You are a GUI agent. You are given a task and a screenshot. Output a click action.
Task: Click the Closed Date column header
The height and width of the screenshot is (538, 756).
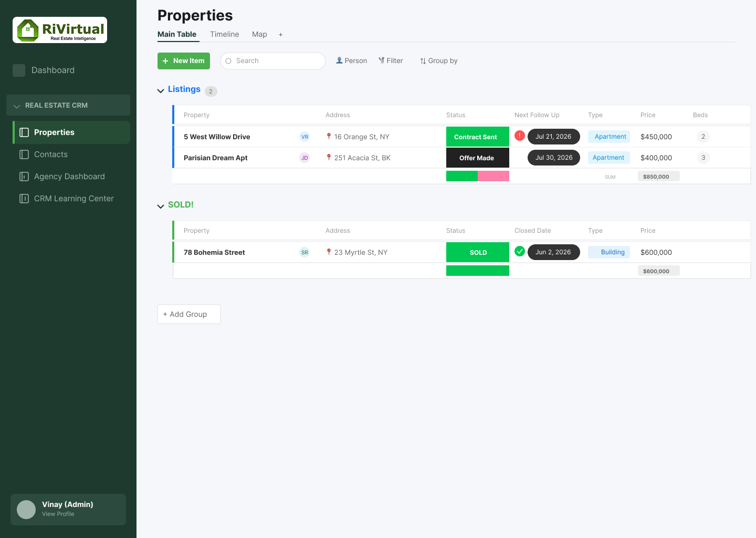(x=533, y=231)
